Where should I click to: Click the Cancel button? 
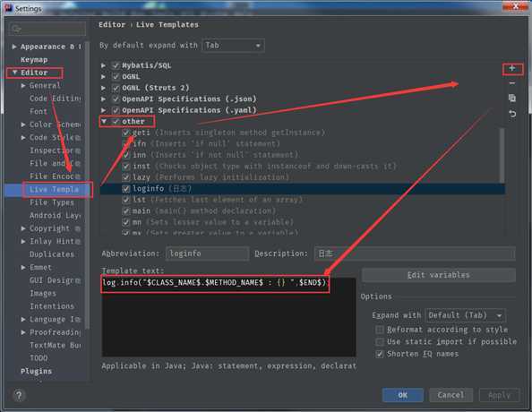pyautogui.click(x=450, y=395)
